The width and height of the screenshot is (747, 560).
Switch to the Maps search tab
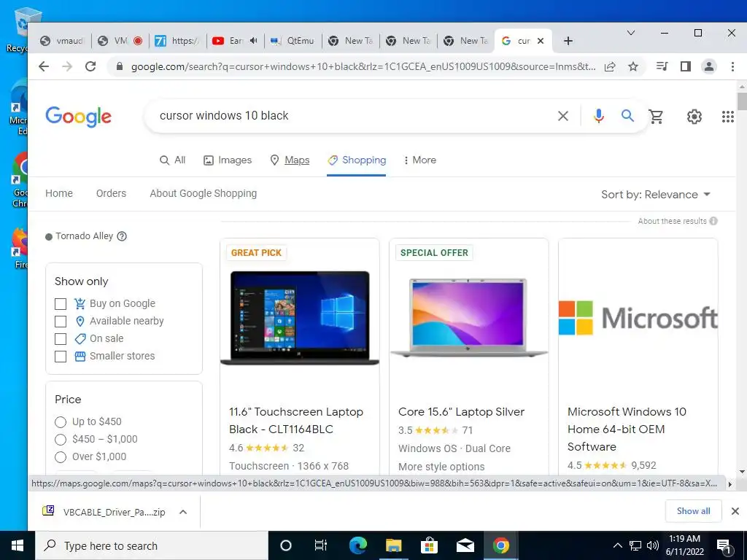290,160
